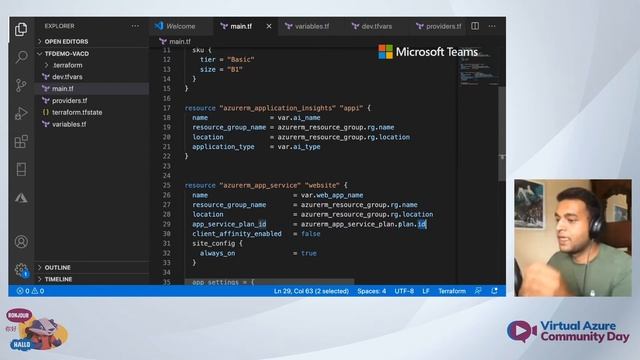Open Manage gear settings icon
640x360 pixels.
point(21,270)
